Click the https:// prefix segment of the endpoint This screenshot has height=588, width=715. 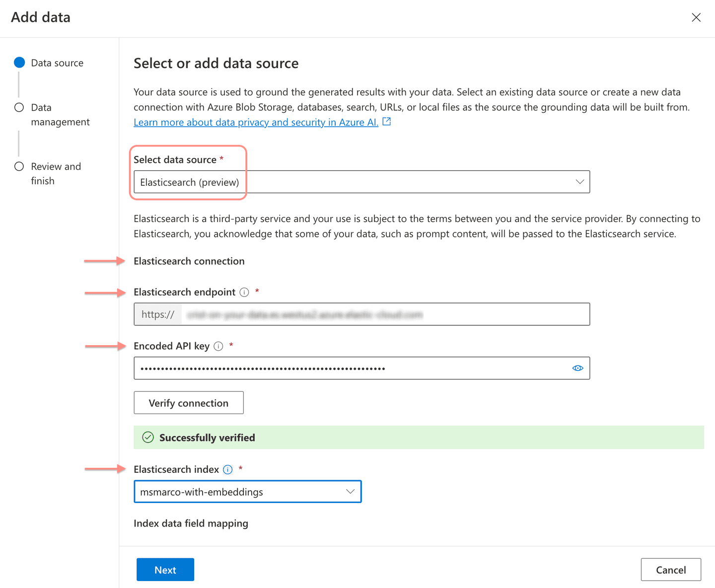[x=157, y=314]
